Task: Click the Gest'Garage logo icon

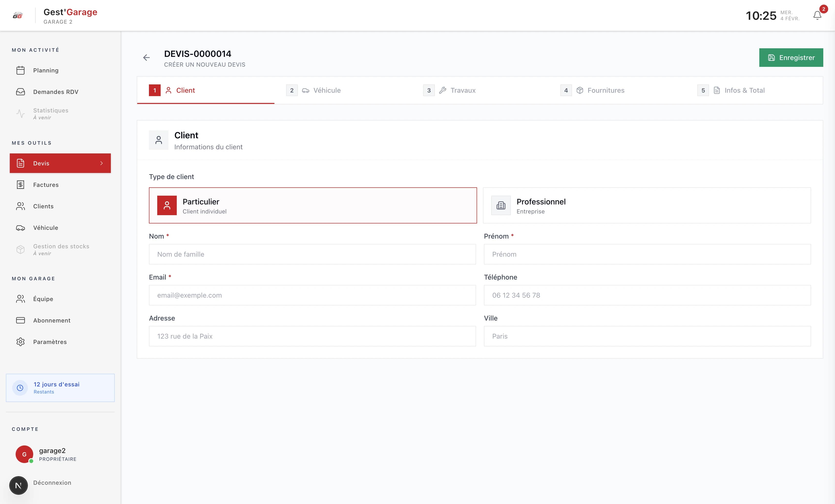Action: pos(18,16)
